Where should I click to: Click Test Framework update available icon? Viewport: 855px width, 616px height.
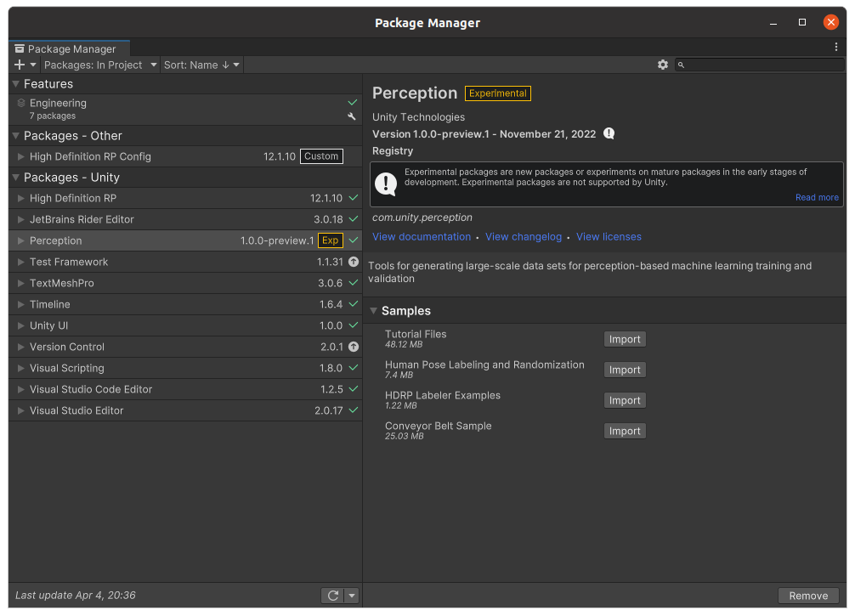click(354, 262)
